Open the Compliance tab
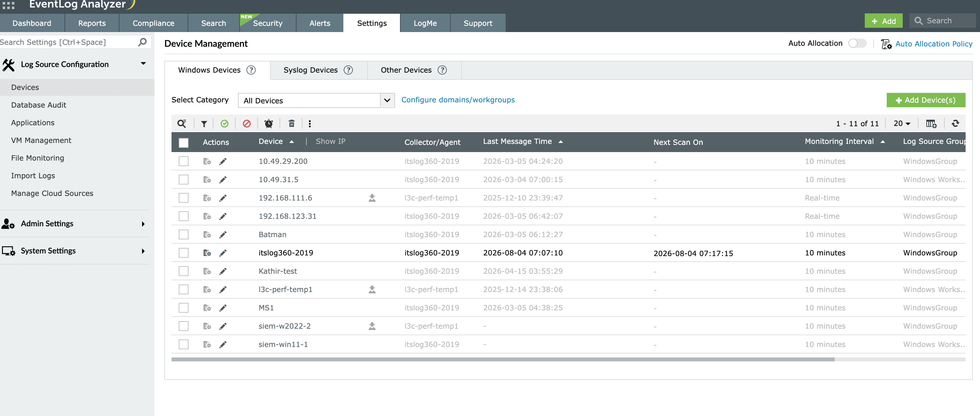The image size is (980, 416). (153, 23)
